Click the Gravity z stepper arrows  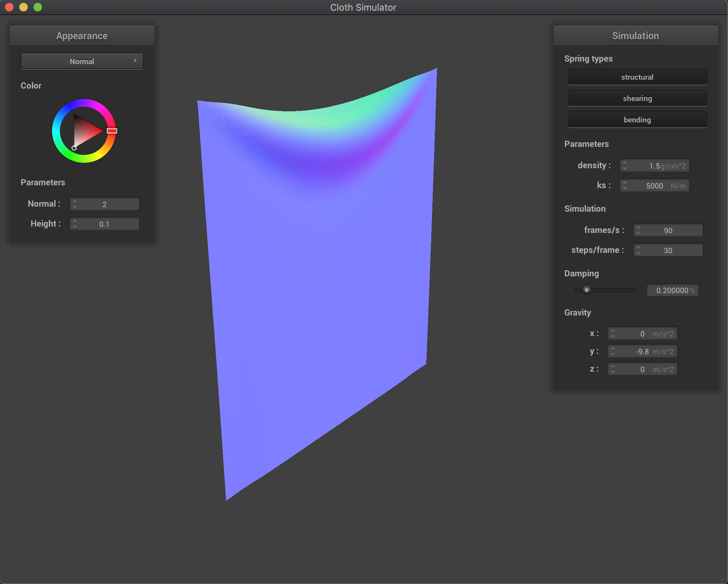tap(613, 369)
